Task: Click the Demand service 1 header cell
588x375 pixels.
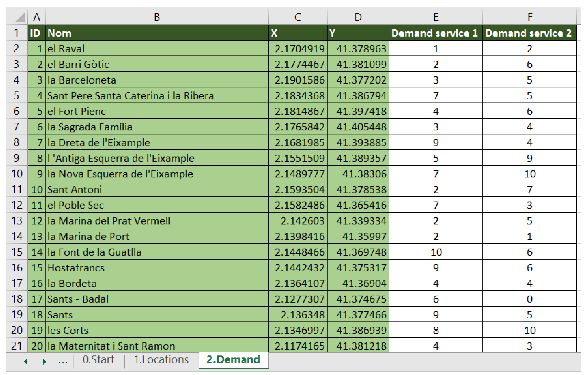Action: pyautogui.click(x=436, y=33)
